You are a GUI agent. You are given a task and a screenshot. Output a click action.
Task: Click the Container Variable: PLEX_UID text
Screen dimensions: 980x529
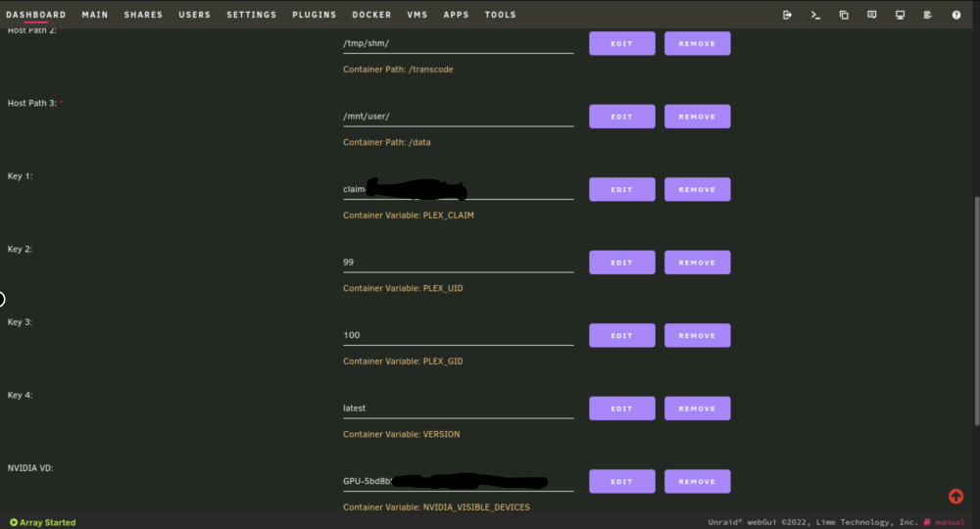point(403,289)
